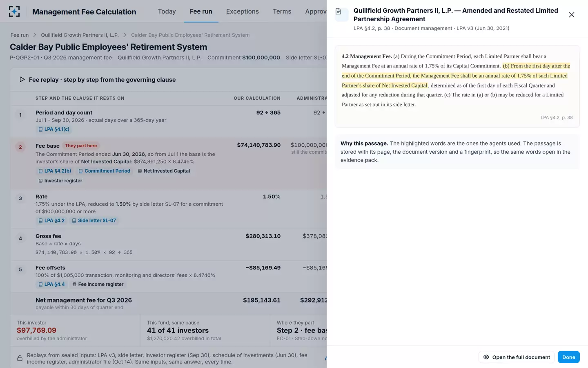This screenshot has width=588, height=368.
Task: Go to the Exceptions tab
Action: pyautogui.click(x=243, y=11)
